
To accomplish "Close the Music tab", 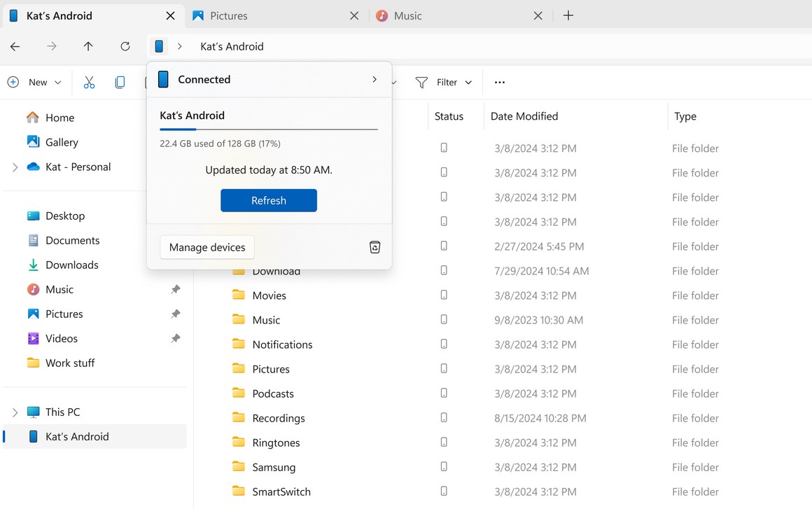I will pyautogui.click(x=538, y=16).
